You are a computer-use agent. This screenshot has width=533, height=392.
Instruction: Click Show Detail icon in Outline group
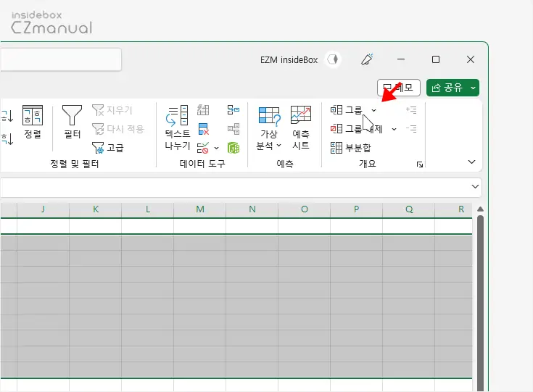(411, 109)
